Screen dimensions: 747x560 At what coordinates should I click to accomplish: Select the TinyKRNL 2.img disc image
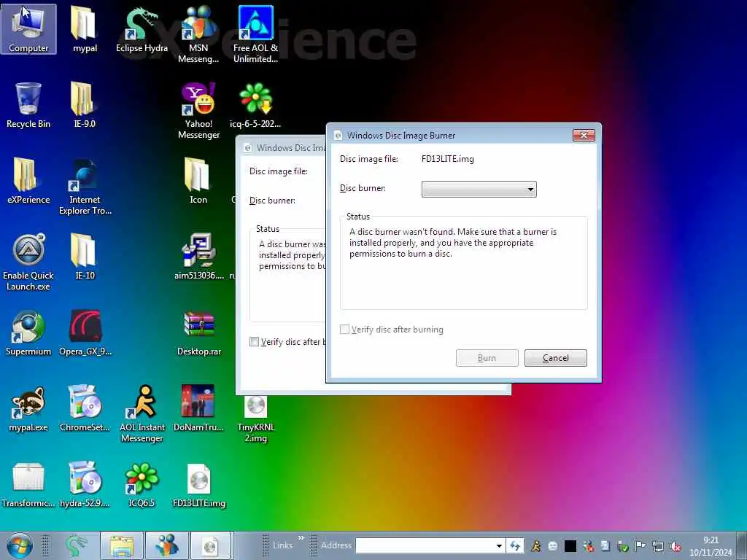coord(255,419)
